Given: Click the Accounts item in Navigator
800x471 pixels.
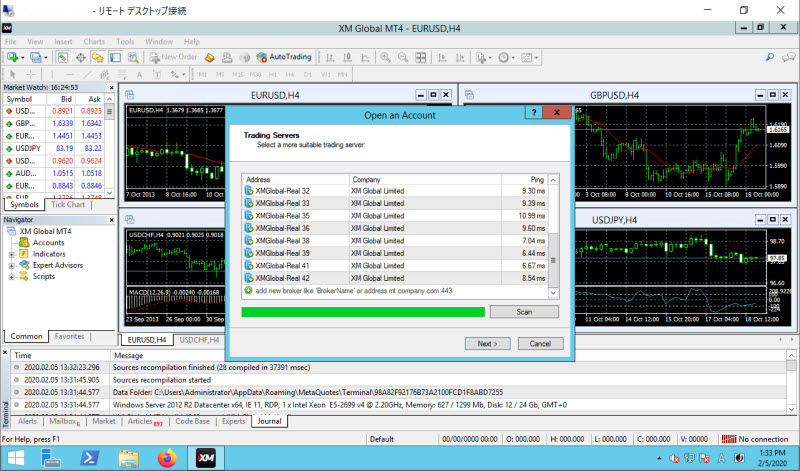Looking at the screenshot, I should click(48, 242).
